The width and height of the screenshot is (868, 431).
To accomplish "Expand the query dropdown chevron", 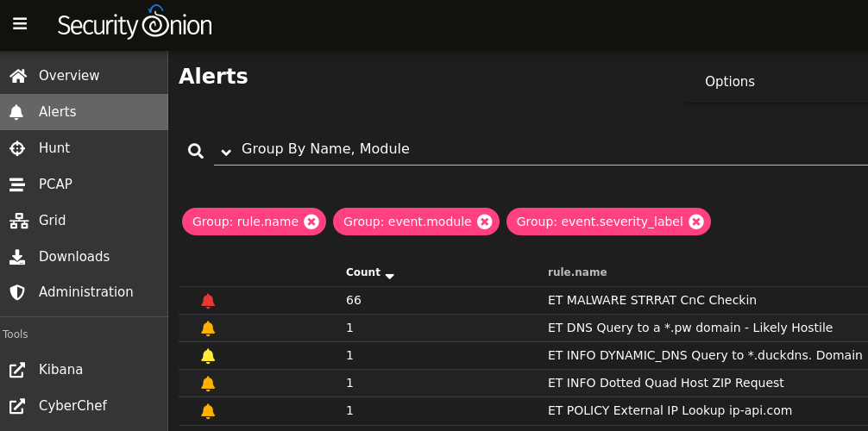I will click(226, 152).
